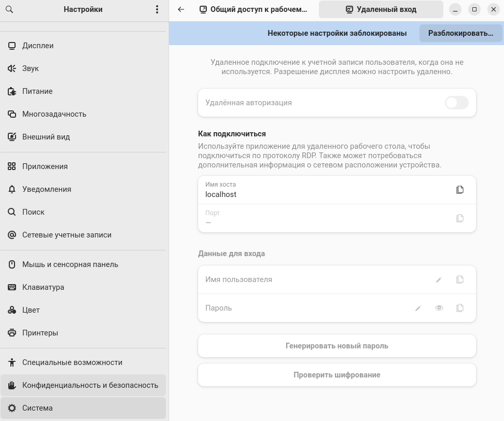Switch to the Удаленный вход tab

381,9
